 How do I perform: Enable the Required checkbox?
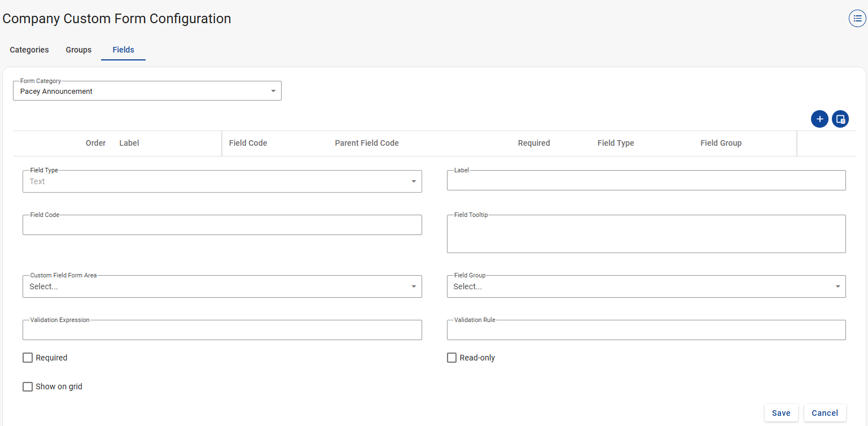click(28, 358)
